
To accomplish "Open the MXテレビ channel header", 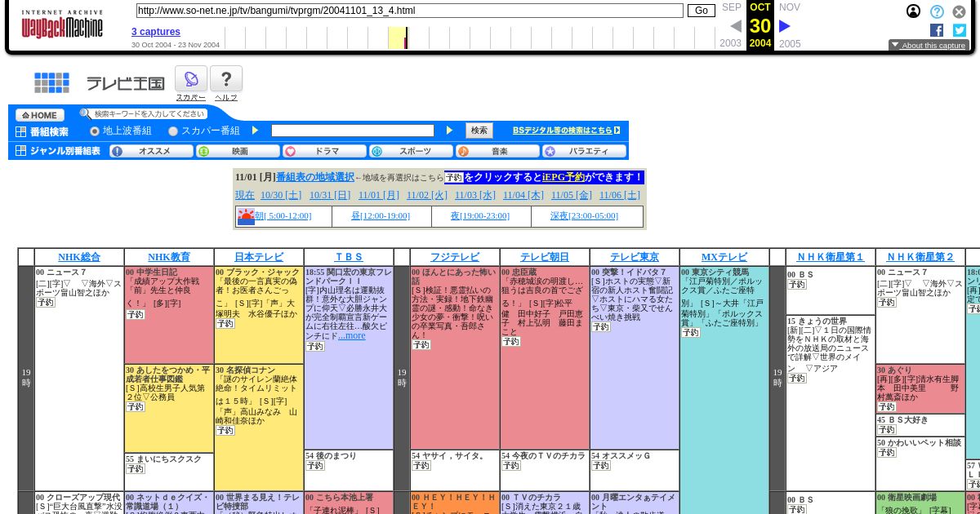I will pyautogui.click(x=724, y=257).
